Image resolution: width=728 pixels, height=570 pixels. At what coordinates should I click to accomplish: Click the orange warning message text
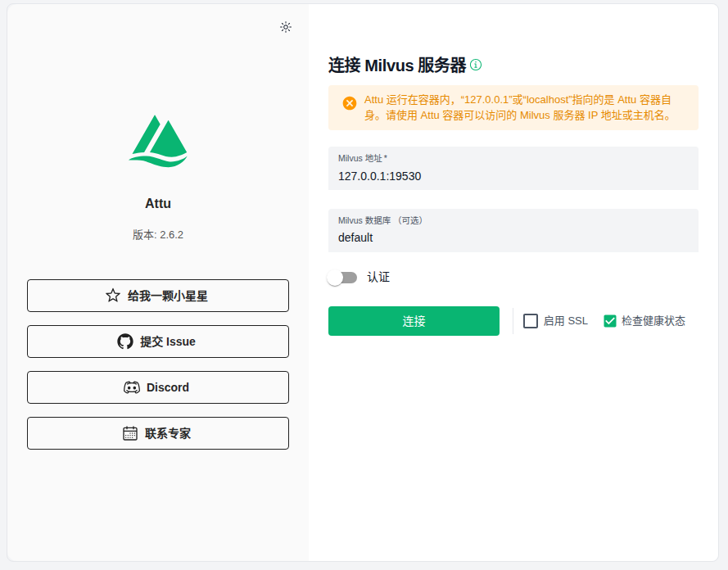(x=518, y=107)
